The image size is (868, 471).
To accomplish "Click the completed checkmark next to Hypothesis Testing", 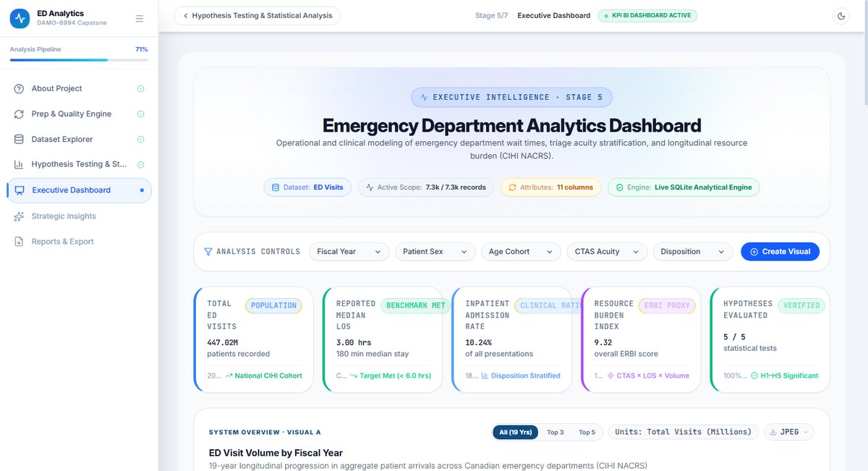I will 141,164.
